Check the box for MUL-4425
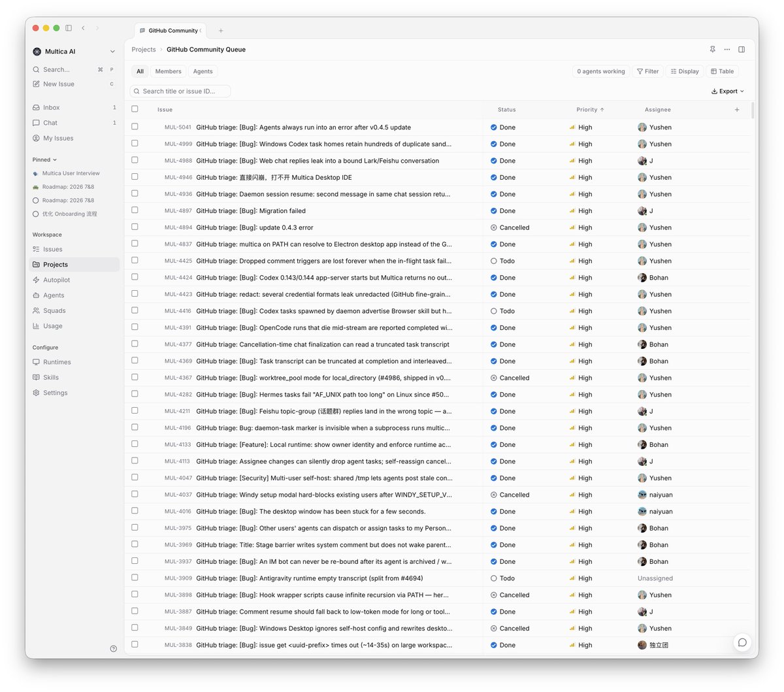 [x=135, y=260]
